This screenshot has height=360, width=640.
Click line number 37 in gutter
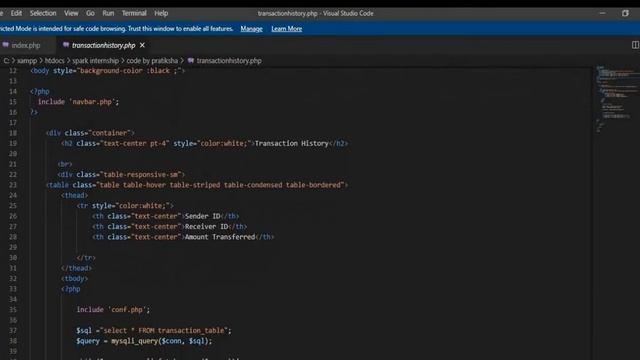(x=13, y=331)
